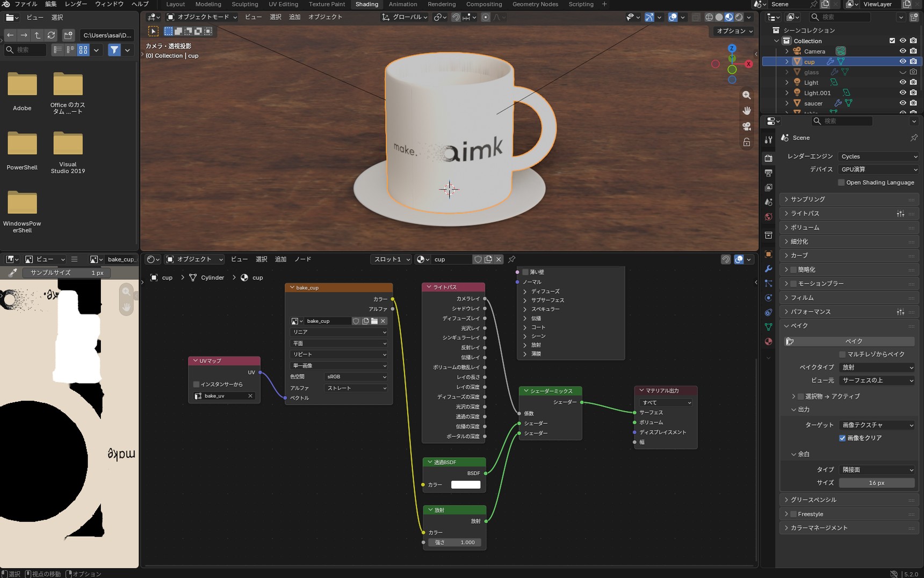The image size is (924, 578).
Task: Pin the Scene properties panel
Action: pos(914,138)
